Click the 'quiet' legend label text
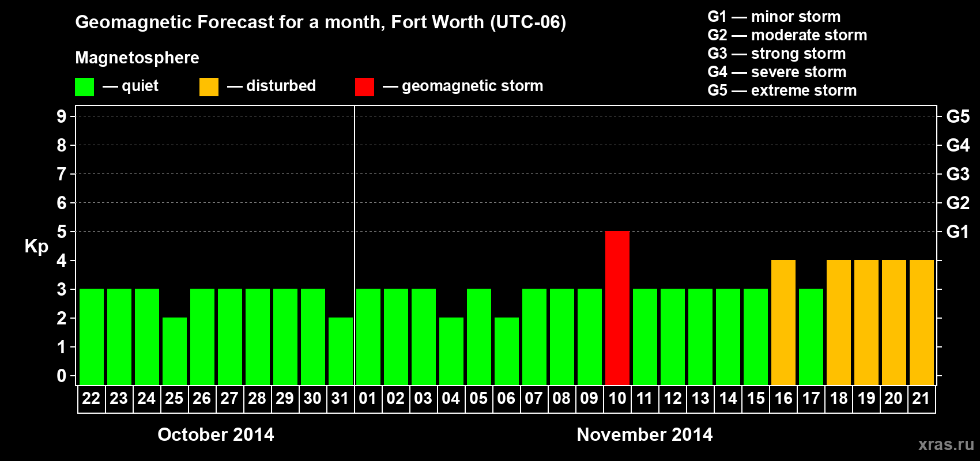 click(140, 86)
